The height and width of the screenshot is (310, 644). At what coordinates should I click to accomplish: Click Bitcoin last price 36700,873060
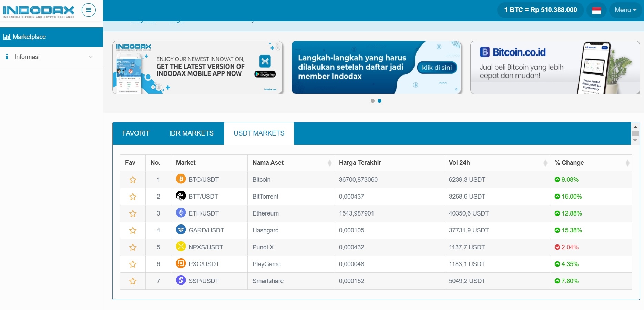point(358,180)
